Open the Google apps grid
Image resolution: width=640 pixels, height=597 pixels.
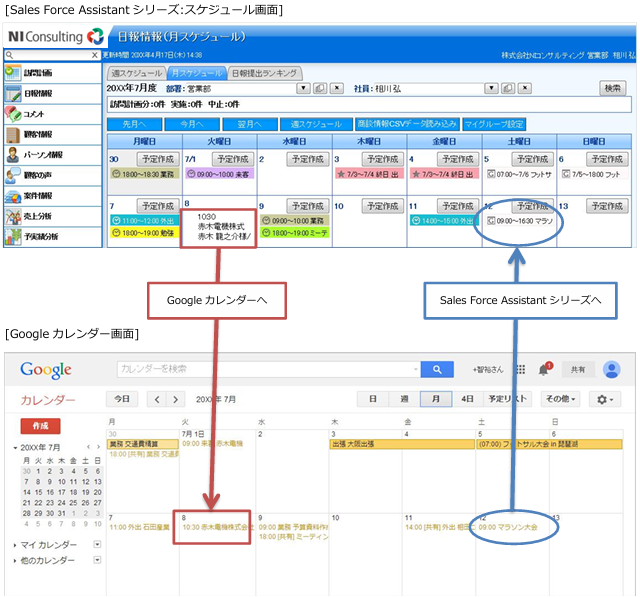(521, 369)
